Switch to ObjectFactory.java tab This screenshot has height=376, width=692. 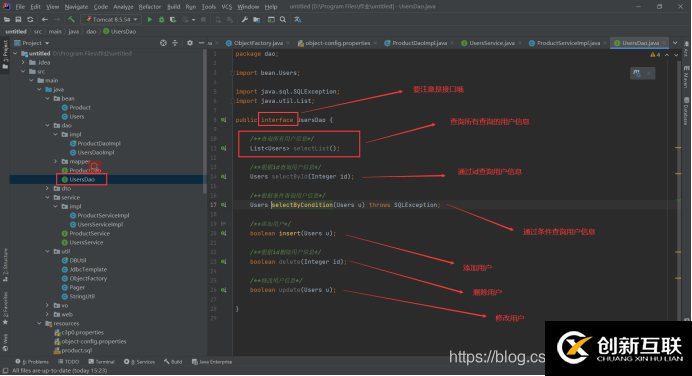tap(254, 43)
